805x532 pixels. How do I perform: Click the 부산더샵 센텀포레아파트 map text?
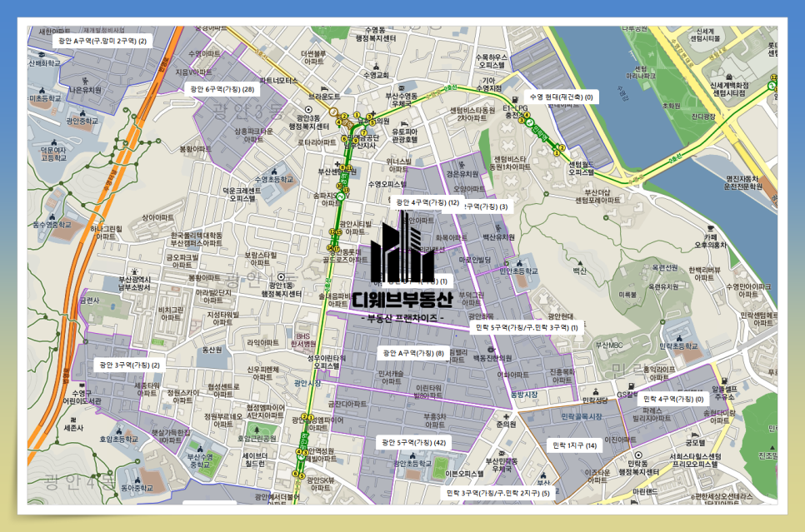[597, 196]
